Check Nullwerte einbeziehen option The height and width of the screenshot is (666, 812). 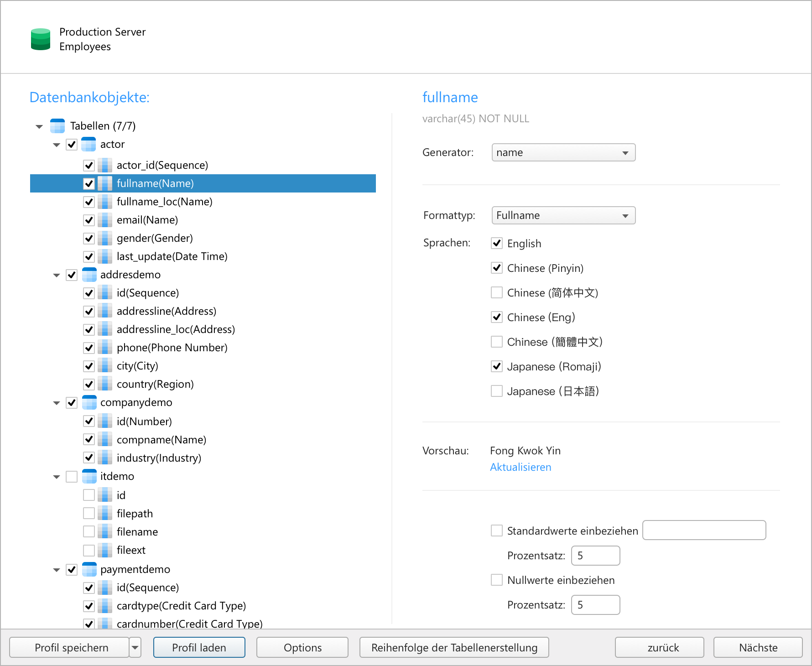[x=497, y=580]
